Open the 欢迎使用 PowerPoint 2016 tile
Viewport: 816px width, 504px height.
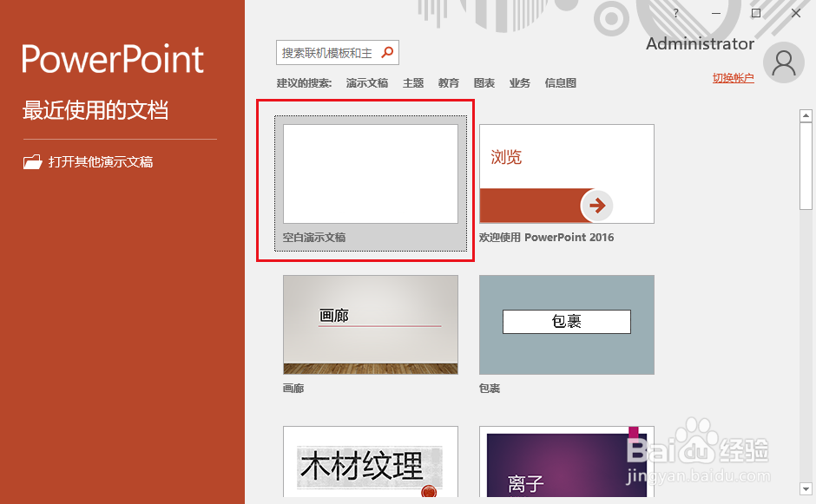pyautogui.click(x=566, y=173)
